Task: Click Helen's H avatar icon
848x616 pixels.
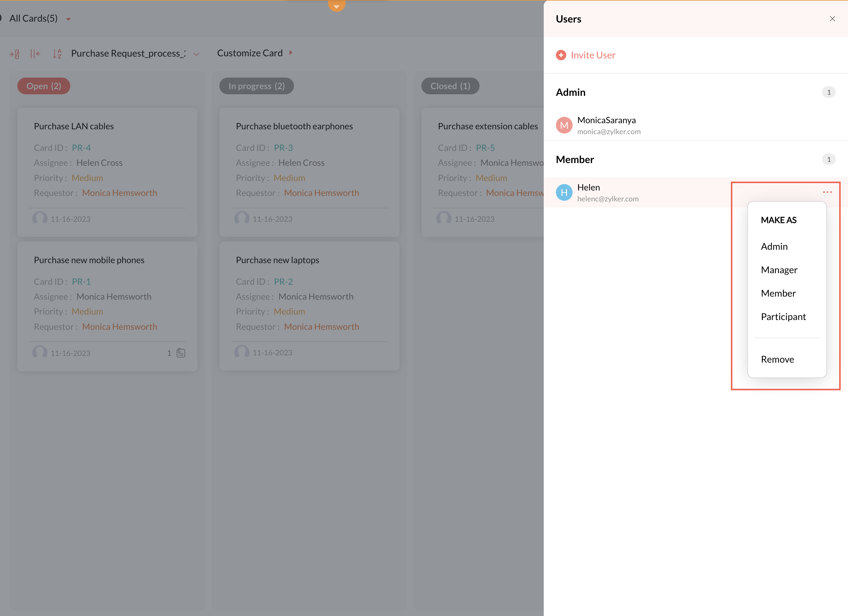Action: 564,193
